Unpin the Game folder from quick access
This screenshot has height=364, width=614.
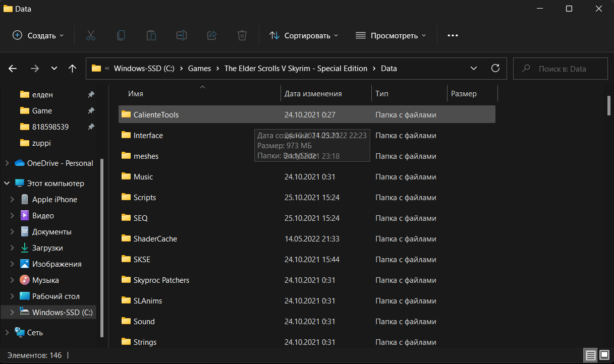pyautogui.click(x=91, y=111)
